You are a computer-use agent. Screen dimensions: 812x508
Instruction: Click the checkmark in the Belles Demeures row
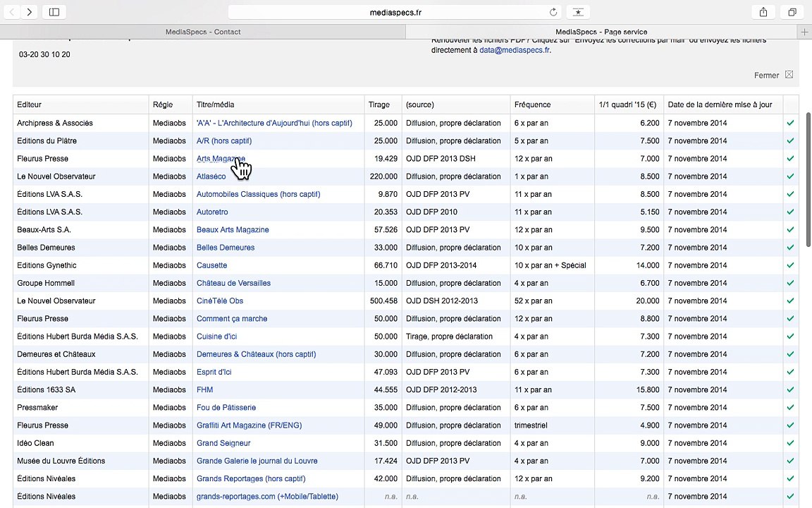click(790, 247)
